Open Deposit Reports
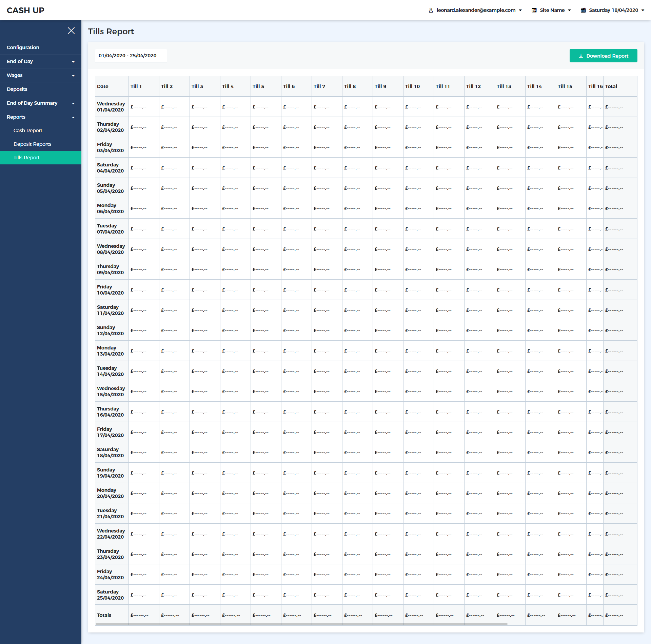This screenshot has height=644, width=651. coord(32,144)
